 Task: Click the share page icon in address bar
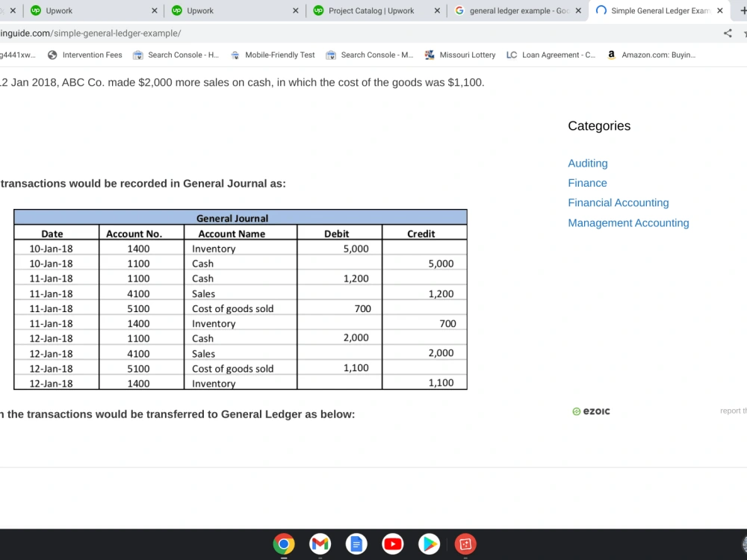pos(728,34)
